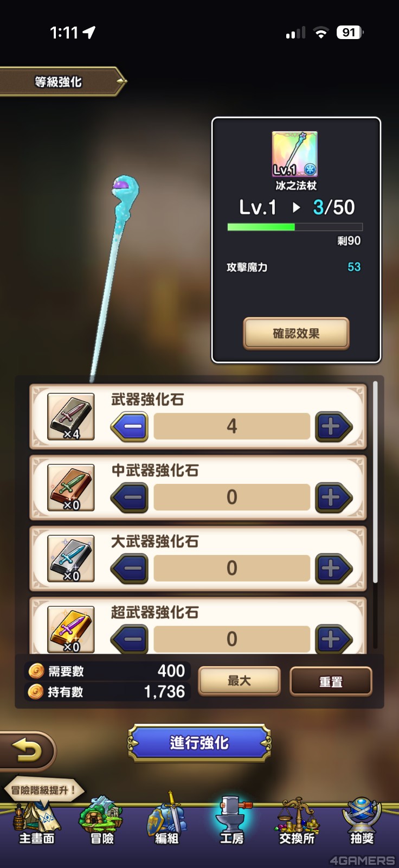The image size is (399, 868).
Task: Tap the 超武器強化石 gold stone icon
Action: pyautogui.click(x=71, y=629)
